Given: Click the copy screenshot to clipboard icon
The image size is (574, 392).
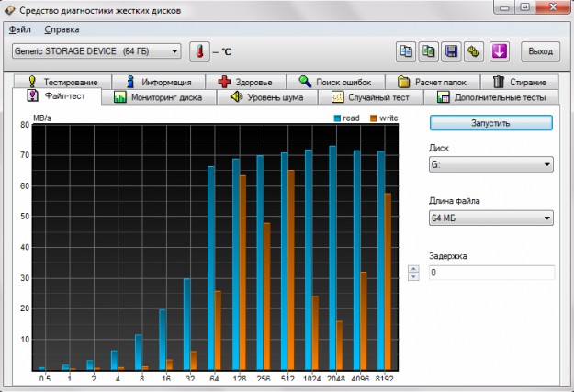Looking at the screenshot, I should (430, 51).
